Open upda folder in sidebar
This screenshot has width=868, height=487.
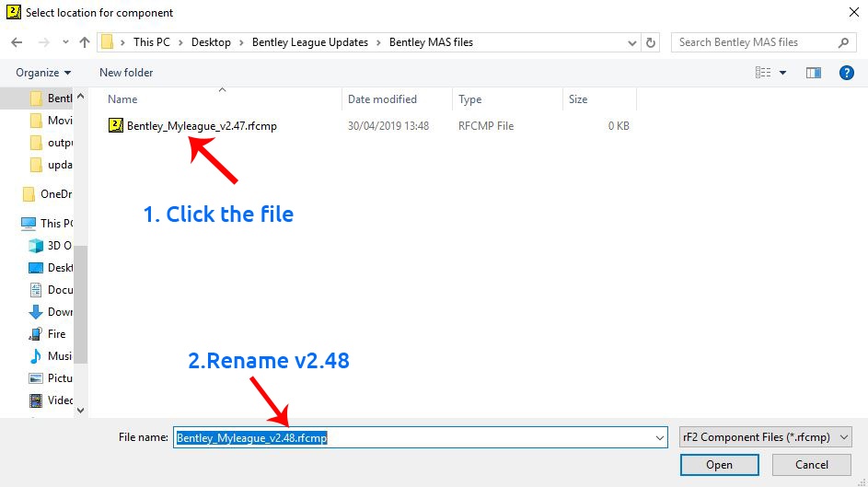(51, 165)
